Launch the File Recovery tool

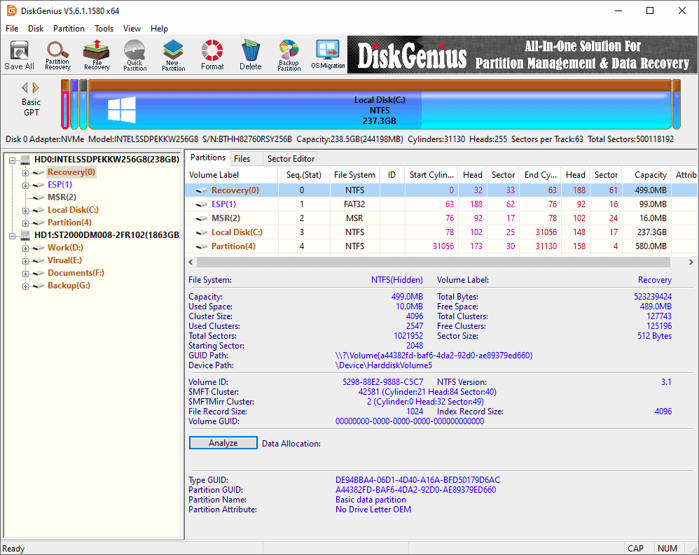(96, 54)
